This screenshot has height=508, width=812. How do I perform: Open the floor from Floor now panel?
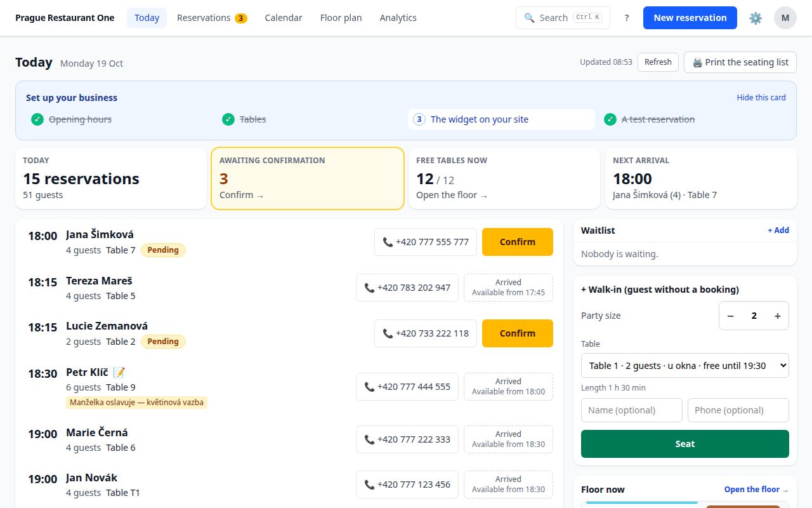pos(756,490)
